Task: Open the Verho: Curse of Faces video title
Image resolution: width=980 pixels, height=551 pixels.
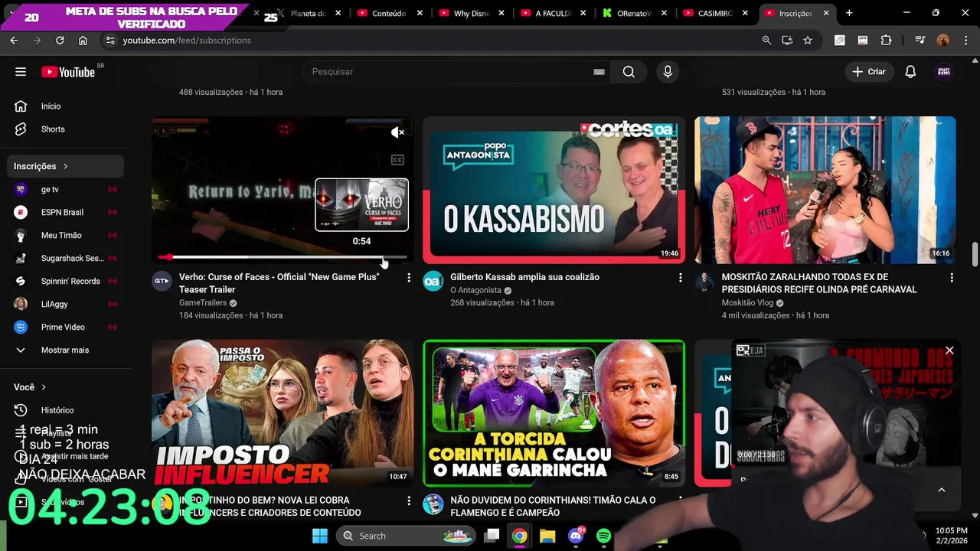Action: point(279,283)
